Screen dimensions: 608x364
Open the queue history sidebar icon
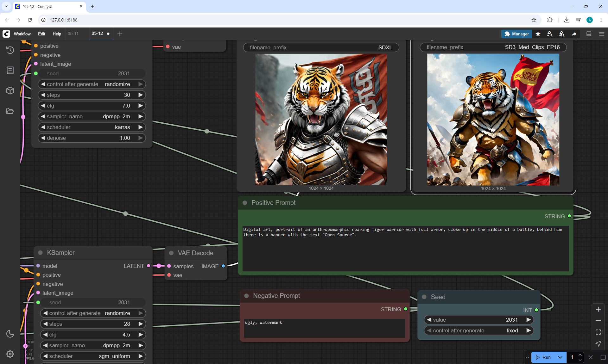[x=10, y=50]
